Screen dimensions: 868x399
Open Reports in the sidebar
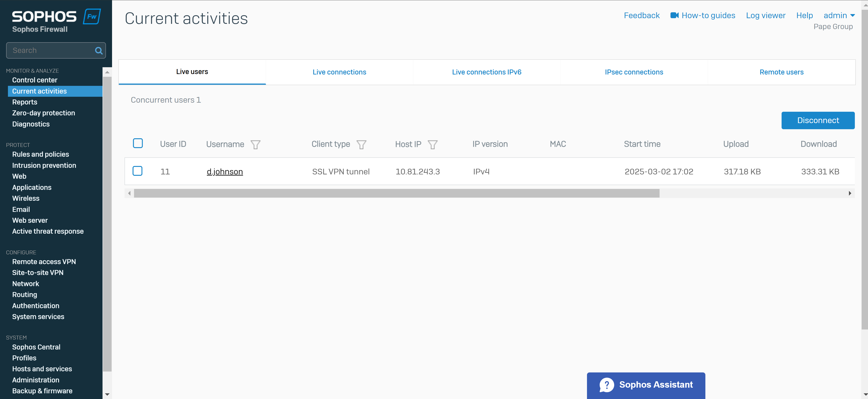coord(24,102)
